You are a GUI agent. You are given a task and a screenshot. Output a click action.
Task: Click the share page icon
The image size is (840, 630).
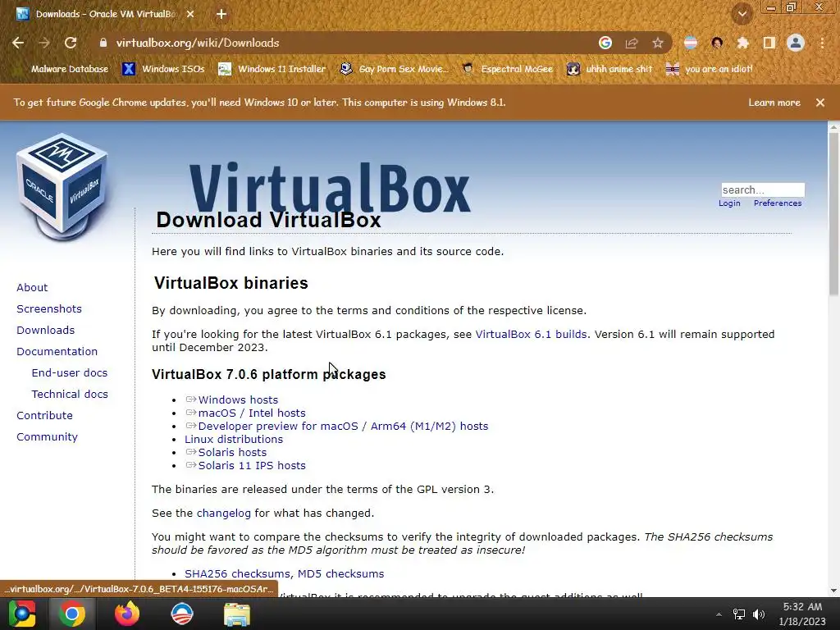click(x=632, y=43)
